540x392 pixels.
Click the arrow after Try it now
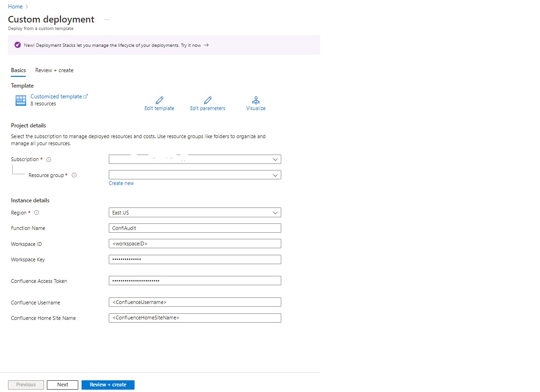(x=206, y=45)
